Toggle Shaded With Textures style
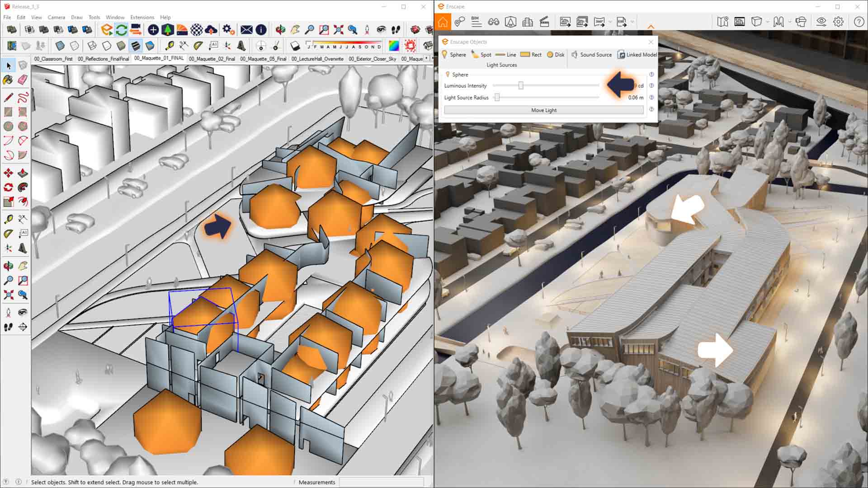The width and height of the screenshot is (868, 488). [x=135, y=46]
